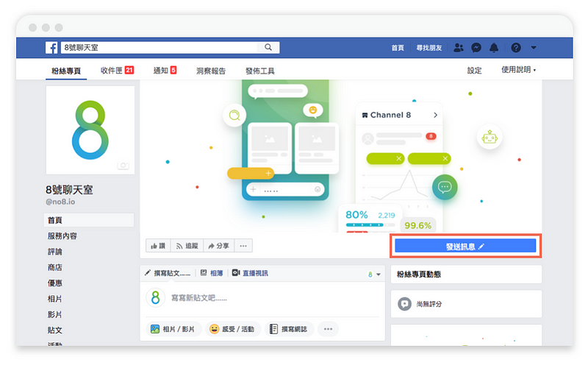The image size is (588, 368).
Task: Open 尋找朋友 in the top bar
Action: (x=429, y=48)
